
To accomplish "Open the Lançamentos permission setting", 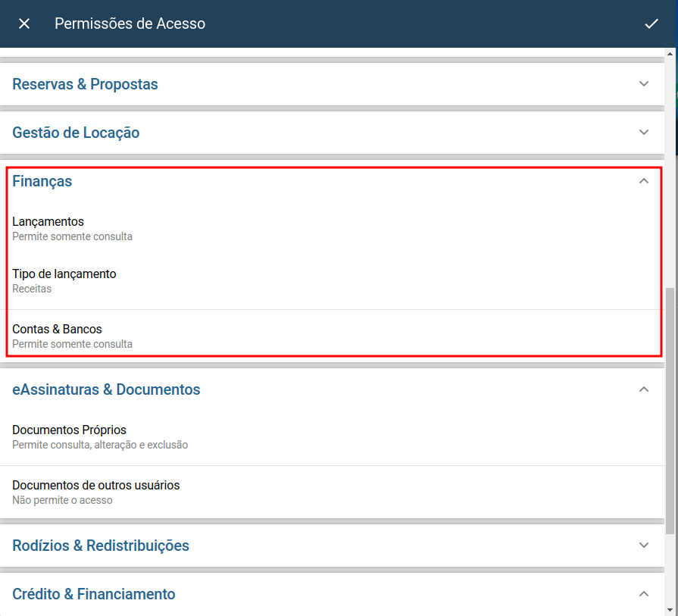I will click(332, 229).
